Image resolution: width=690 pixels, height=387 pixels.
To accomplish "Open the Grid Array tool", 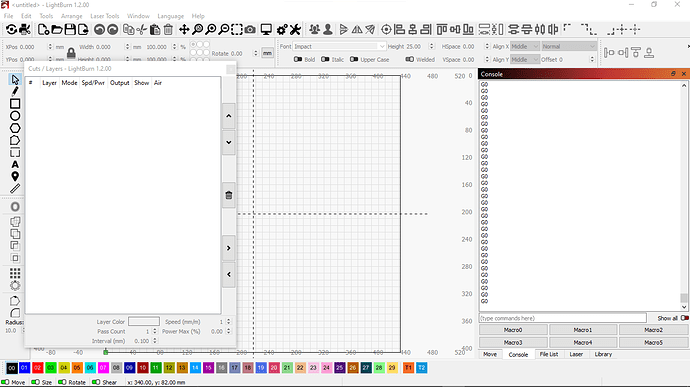I will [x=15, y=273].
